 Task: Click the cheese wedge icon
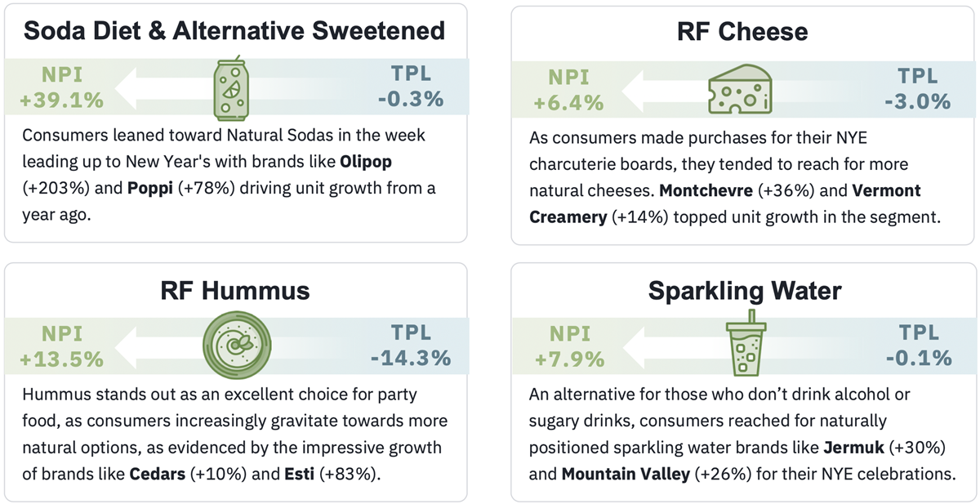(739, 88)
